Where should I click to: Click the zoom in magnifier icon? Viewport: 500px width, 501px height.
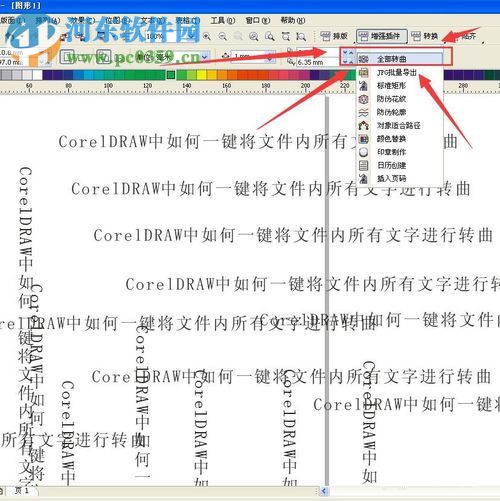[207, 36]
